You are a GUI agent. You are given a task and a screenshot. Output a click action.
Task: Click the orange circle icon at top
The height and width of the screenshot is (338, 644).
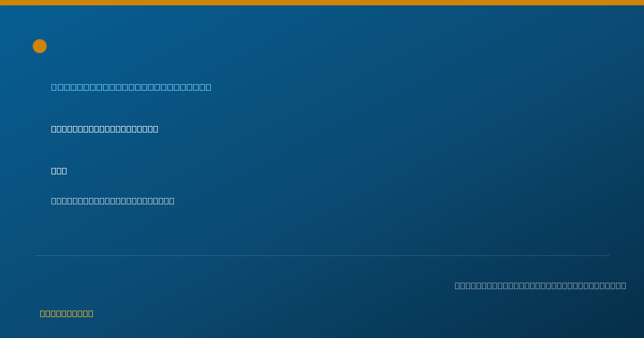coord(40,46)
